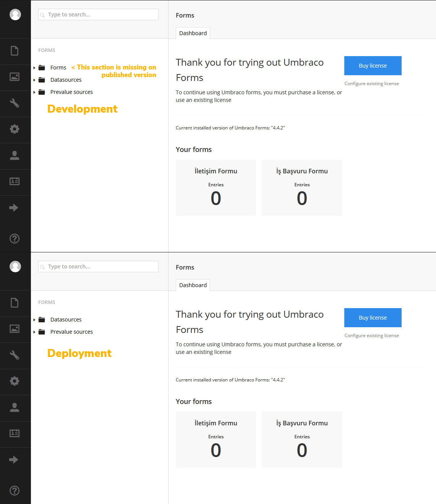Open the Help question mark icon in Deployment sidebar
Image resolution: width=436 pixels, height=504 pixels.
pos(15,491)
